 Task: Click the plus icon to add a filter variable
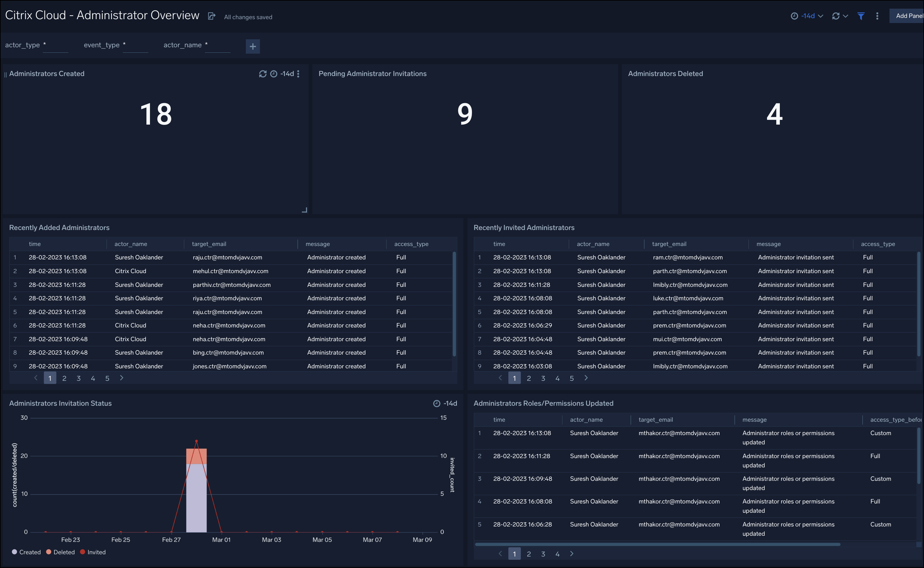pyautogui.click(x=253, y=46)
